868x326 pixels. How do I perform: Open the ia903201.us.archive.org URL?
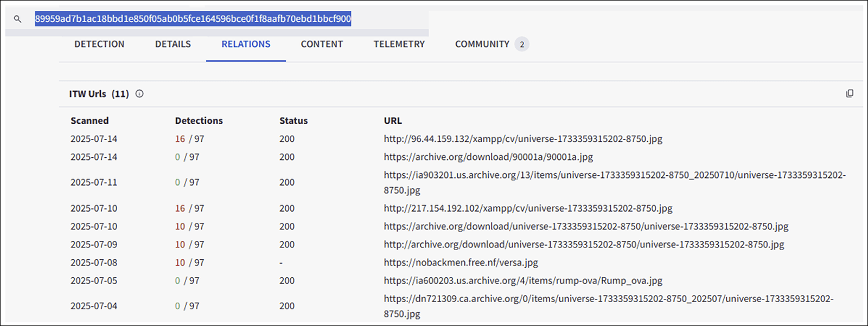click(614, 175)
